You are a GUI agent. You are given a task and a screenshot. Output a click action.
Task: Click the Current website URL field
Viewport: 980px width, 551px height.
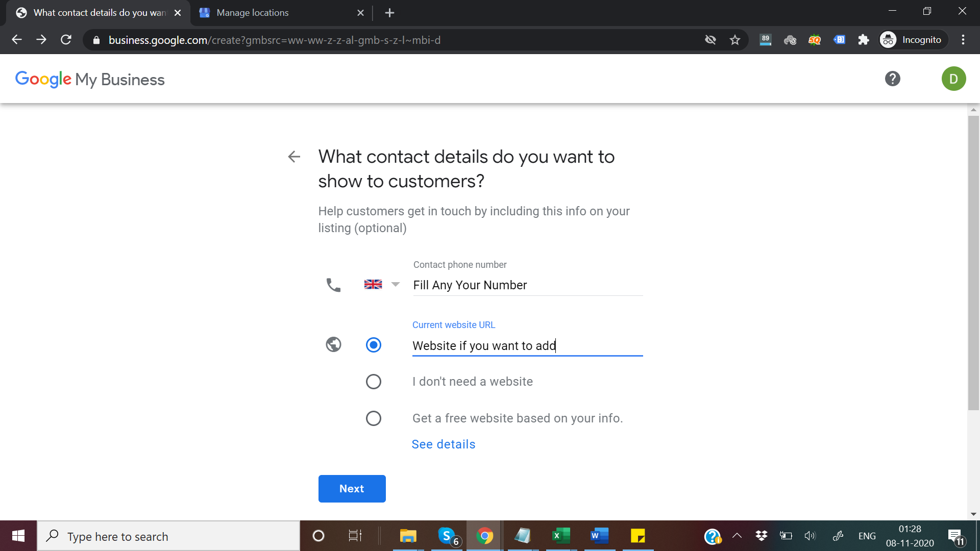coord(528,346)
